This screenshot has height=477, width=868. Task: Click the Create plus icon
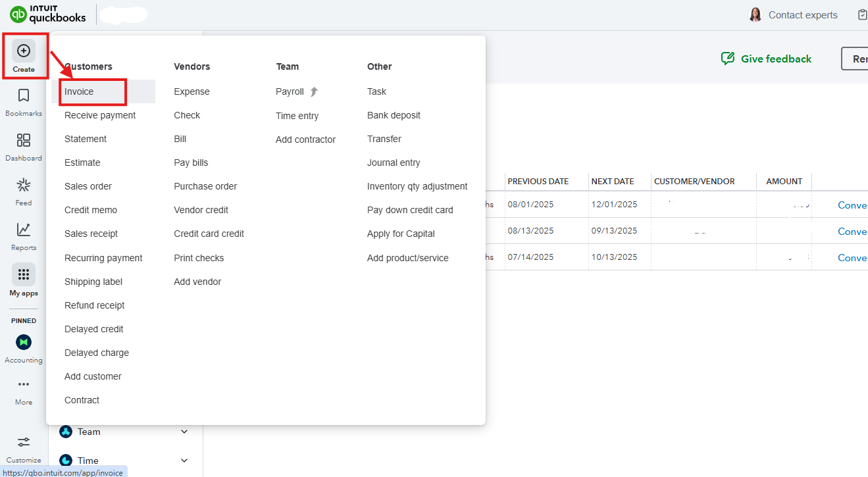point(24,51)
